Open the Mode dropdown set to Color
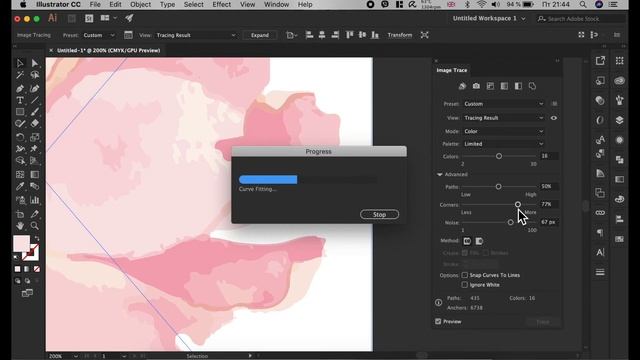 click(504, 131)
